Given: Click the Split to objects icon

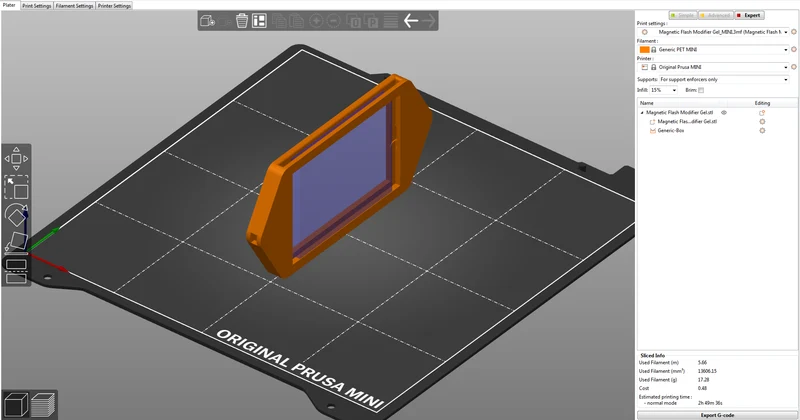Looking at the screenshot, I should 354,21.
